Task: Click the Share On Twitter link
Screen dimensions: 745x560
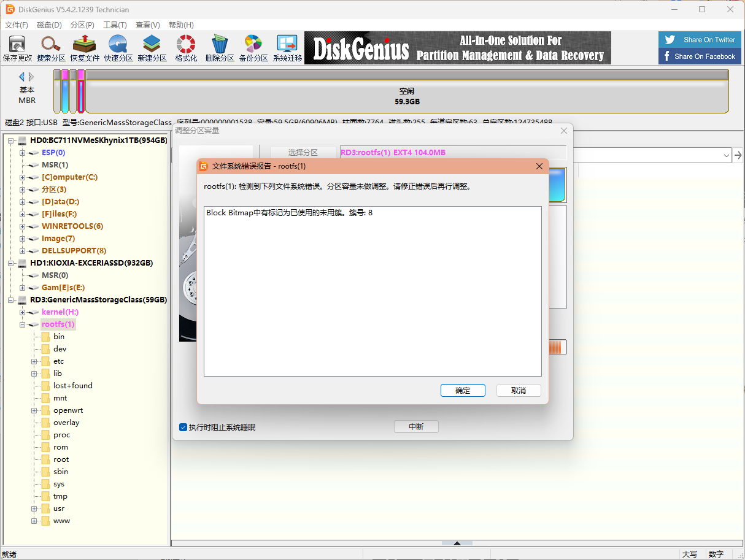Action: coord(699,40)
